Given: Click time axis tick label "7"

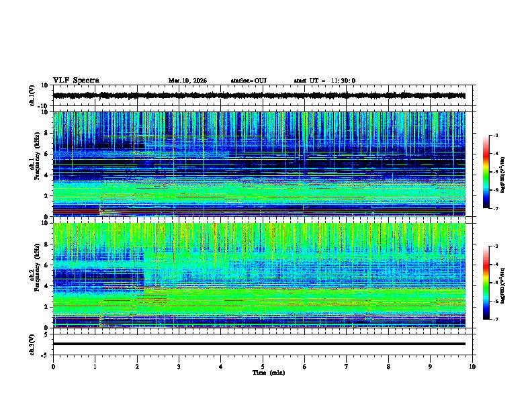Looking at the screenshot, I should click(x=347, y=367).
